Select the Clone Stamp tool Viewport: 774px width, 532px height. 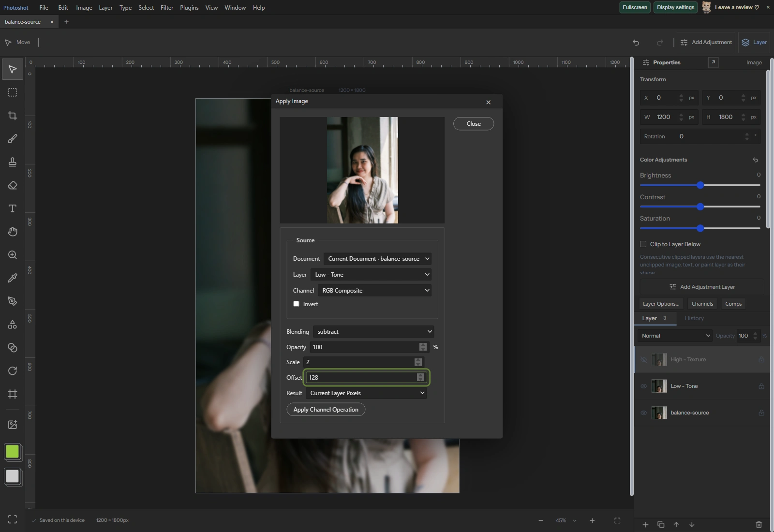13,162
